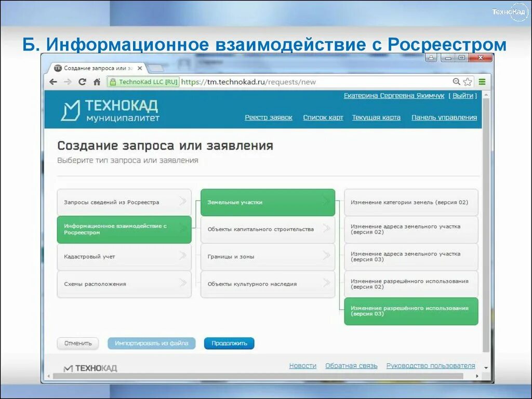Viewport: 532px width, 399px height.
Task: Select the 'Схемы расположения' category
Action: click(x=124, y=284)
